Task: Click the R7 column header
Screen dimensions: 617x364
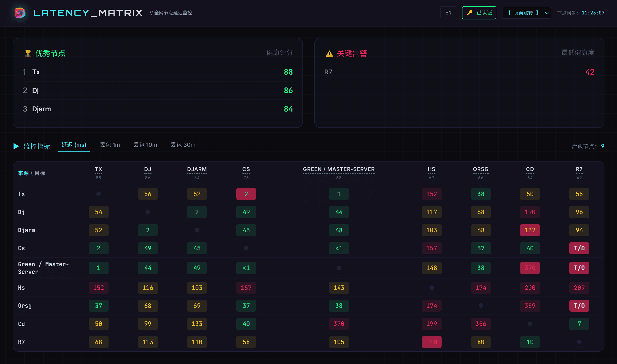Action: click(579, 169)
